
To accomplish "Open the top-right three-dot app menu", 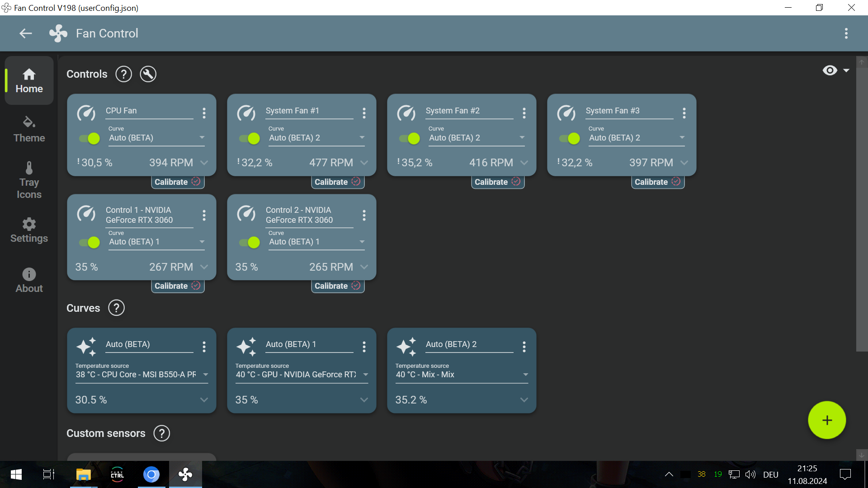I will (846, 33).
